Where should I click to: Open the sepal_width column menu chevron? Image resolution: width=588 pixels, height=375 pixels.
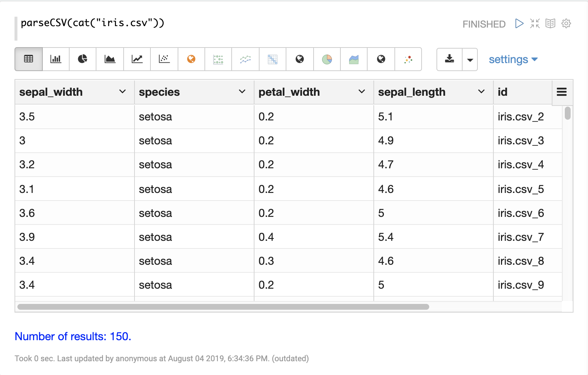(123, 92)
